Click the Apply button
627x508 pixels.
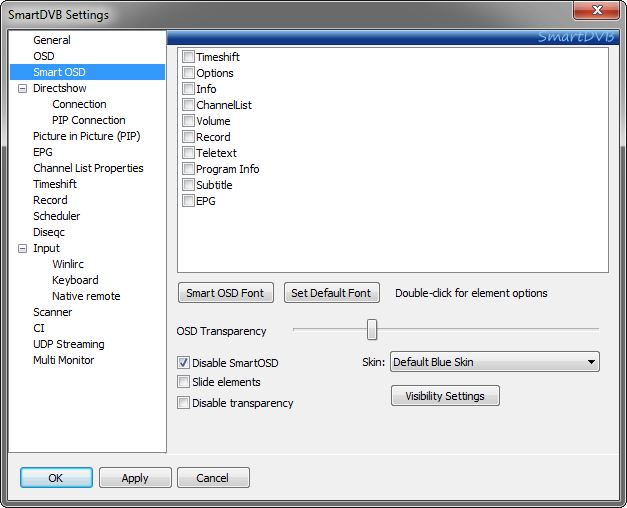(x=135, y=478)
